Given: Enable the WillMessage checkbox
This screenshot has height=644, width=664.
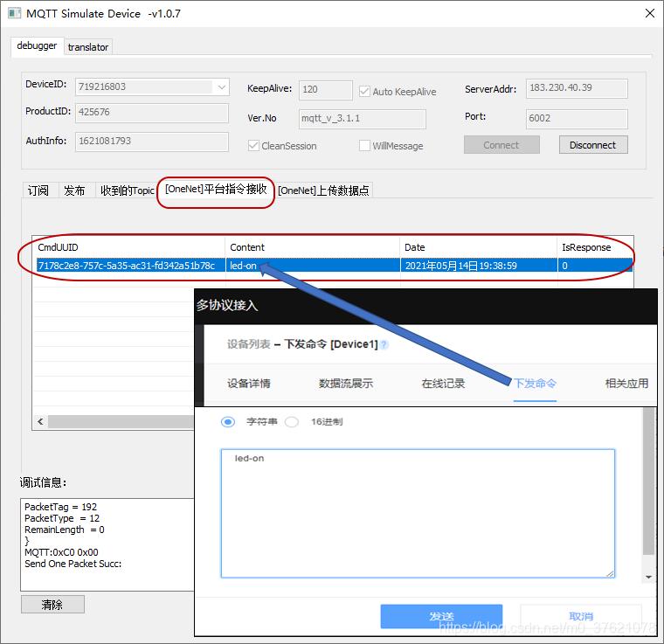Looking at the screenshot, I should pyautogui.click(x=364, y=146).
